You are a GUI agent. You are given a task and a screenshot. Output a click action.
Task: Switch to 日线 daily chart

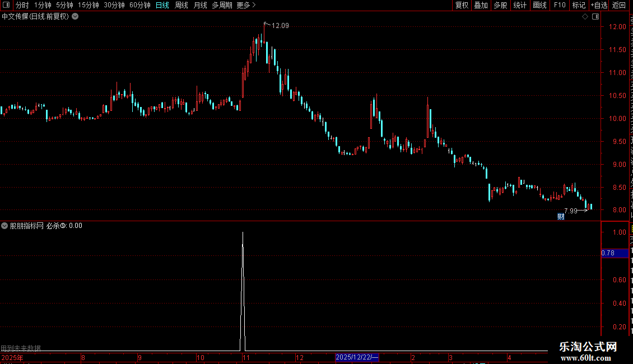pyautogui.click(x=162, y=5)
